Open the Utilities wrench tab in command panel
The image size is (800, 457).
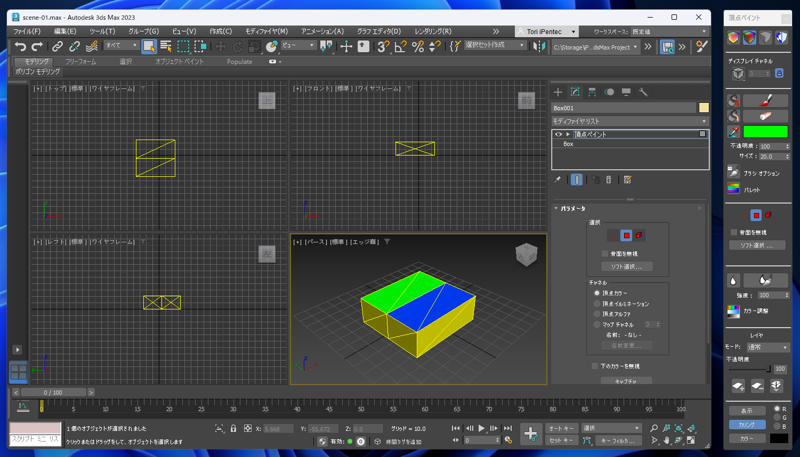pyautogui.click(x=643, y=92)
